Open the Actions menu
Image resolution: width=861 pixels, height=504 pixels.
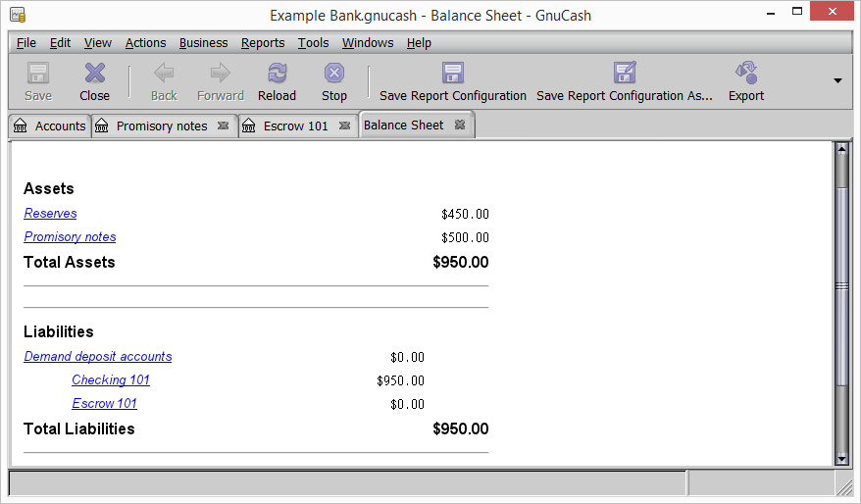pyautogui.click(x=145, y=43)
